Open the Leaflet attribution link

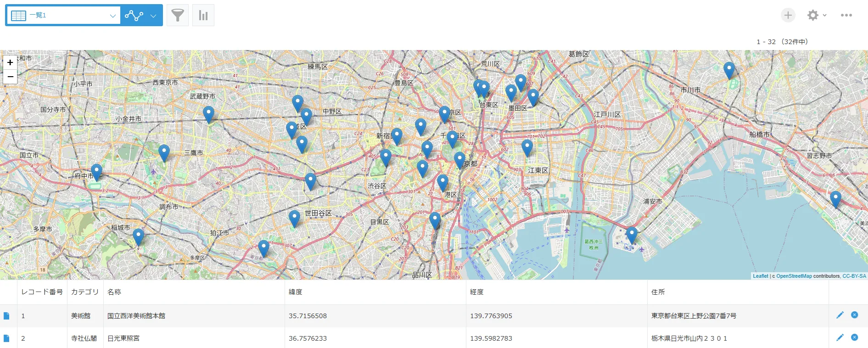tap(760, 276)
